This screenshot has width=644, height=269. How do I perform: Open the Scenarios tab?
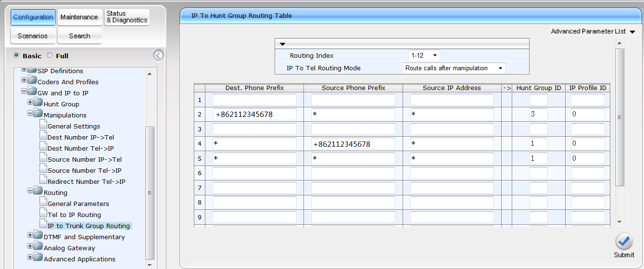(33, 36)
